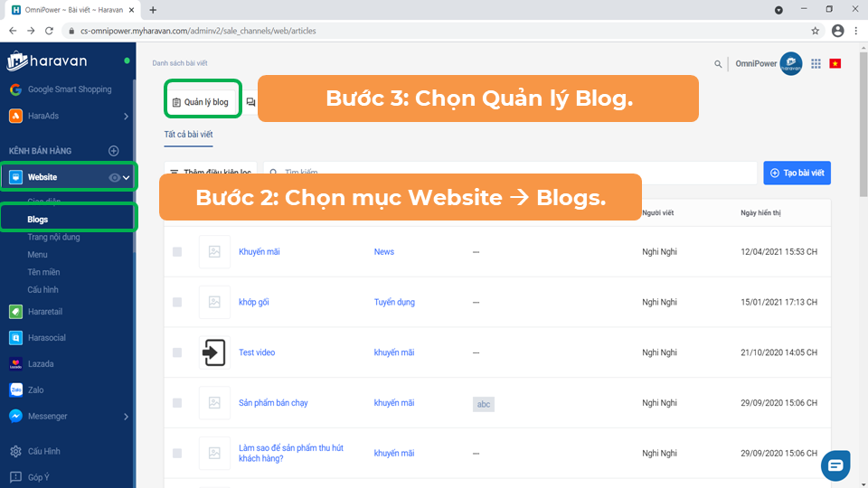This screenshot has height=488, width=868.
Task: Open the News blog link
Action: (x=383, y=252)
